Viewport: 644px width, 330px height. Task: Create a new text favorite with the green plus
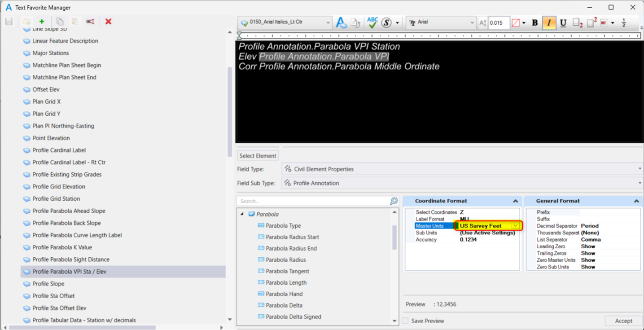(x=41, y=21)
